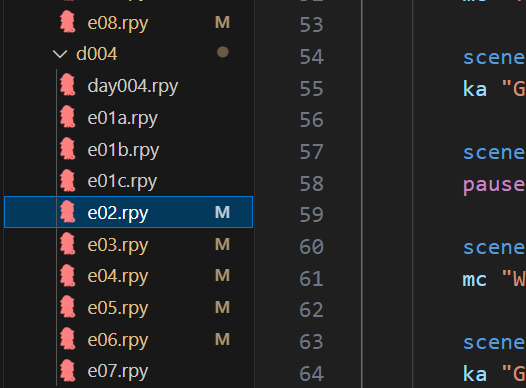Image resolution: width=526 pixels, height=388 pixels.
Task: Place cursor on 'ka' at line 64
Action: (475, 374)
